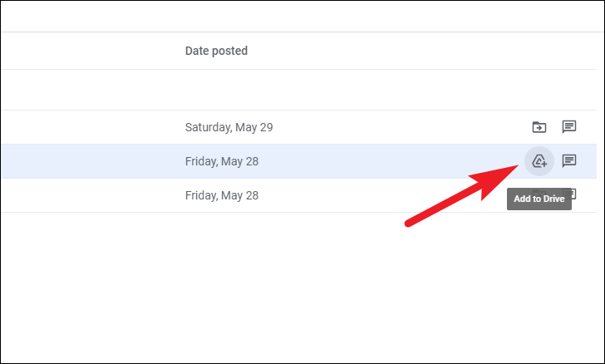
Task: Open the move-to-folder icon for Saturday, May 29
Action: coord(539,127)
